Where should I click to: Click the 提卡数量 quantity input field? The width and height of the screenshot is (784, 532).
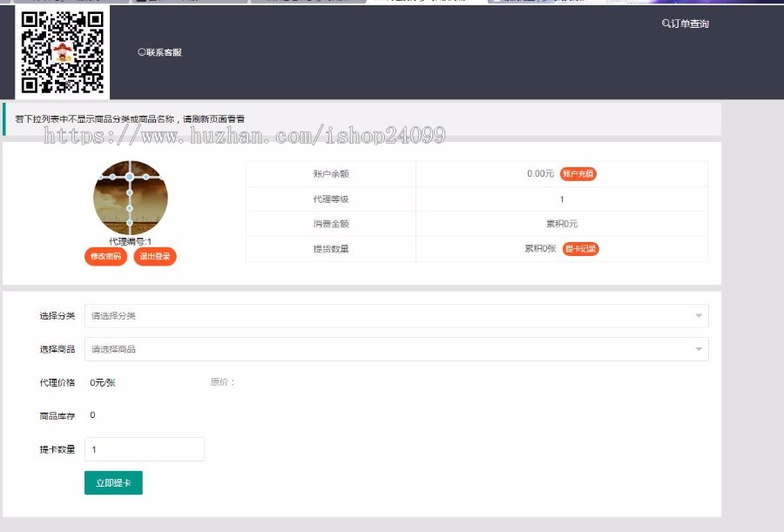click(x=144, y=448)
